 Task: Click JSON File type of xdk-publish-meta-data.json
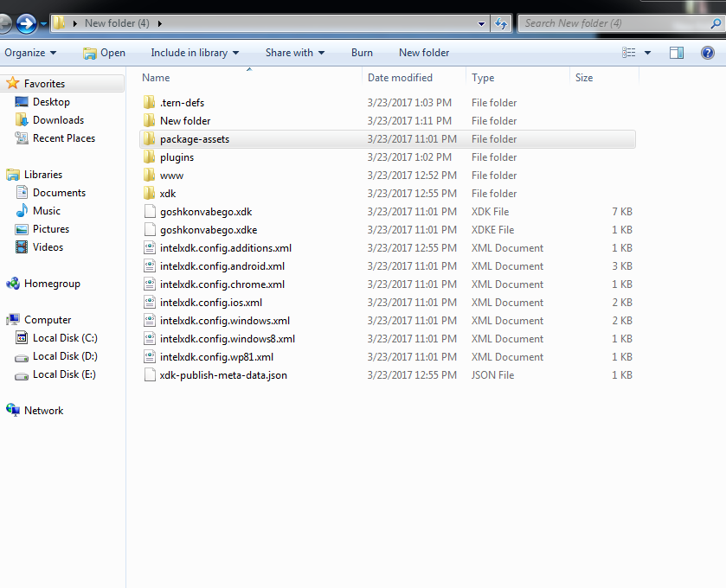(492, 375)
